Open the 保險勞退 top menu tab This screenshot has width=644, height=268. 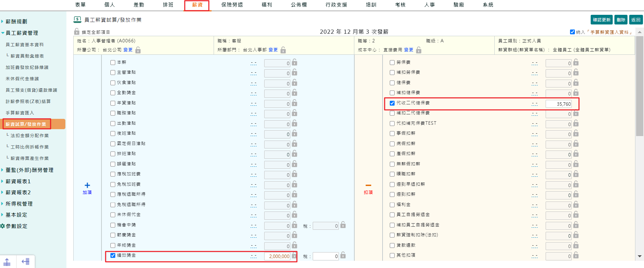232,5
